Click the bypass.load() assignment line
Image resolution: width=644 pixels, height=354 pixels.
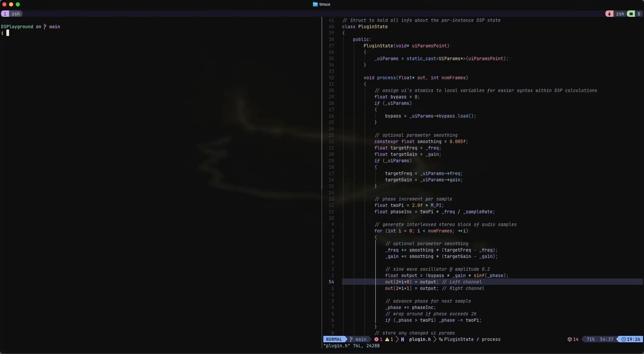click(x=430, y=116)
